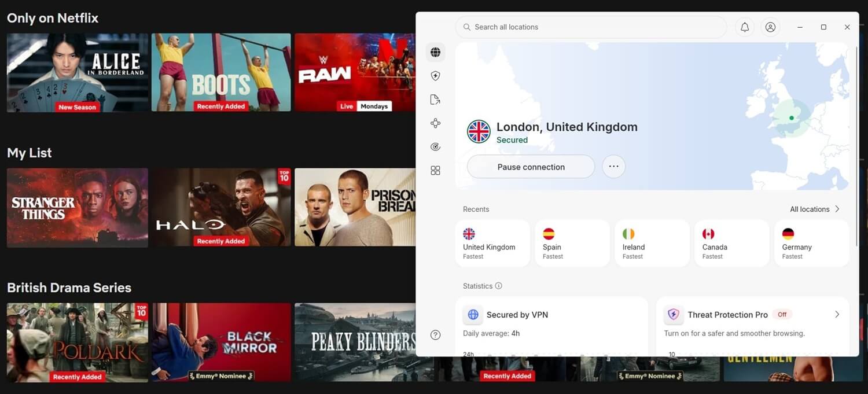Viewport: 868px width, 394px height.
Task: Open the apps grid sidebar icon
Action: click(x=435, y=170)
